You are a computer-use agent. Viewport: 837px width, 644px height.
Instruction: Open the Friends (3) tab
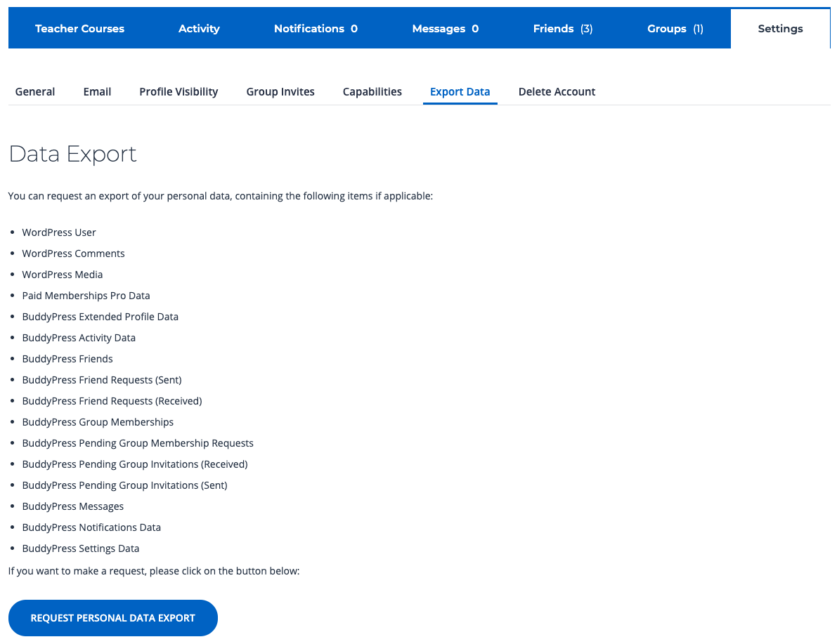(562, 29)
